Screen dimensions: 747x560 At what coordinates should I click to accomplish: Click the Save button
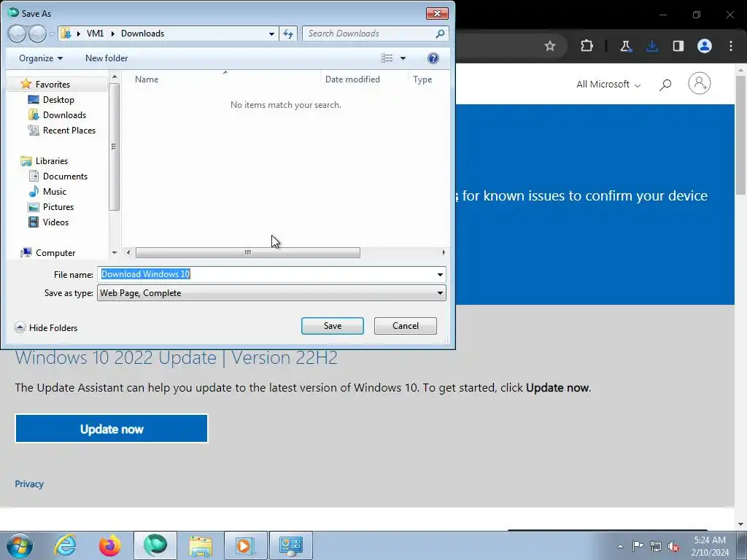click(x=333, y=326)
